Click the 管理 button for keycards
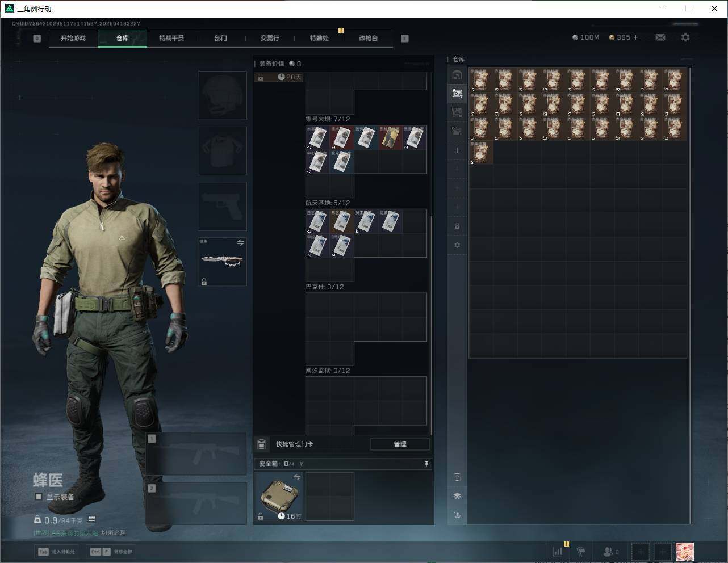 [x=400, y=444]
